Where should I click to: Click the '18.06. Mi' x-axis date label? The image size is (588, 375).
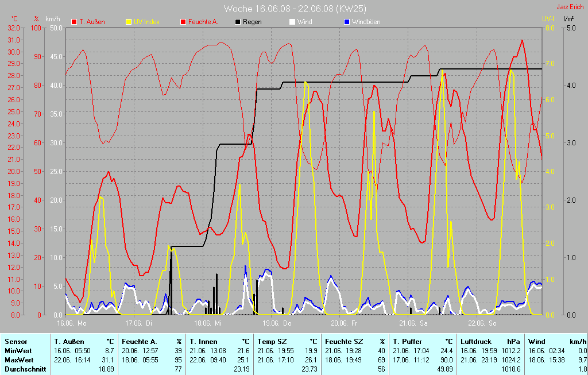(x=208, y=323)
